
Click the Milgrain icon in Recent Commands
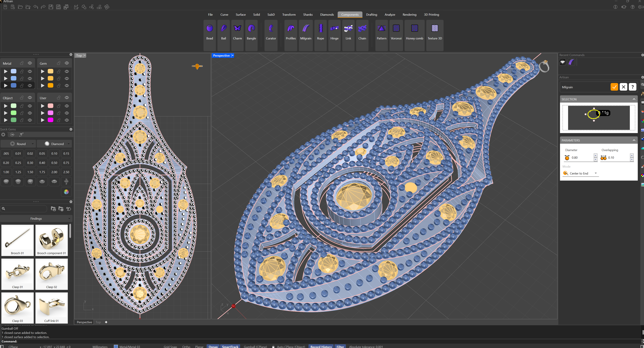(x=571, y=62)
